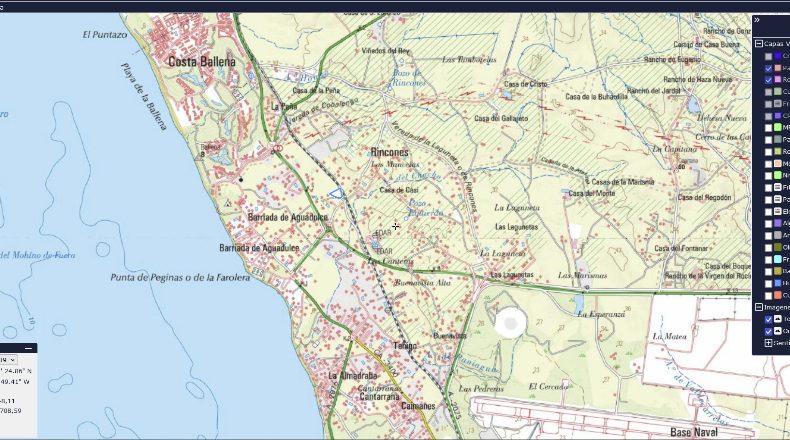Click the olive Ol layer swatch
The image size is (790, 440).
[x=778, y=247]
